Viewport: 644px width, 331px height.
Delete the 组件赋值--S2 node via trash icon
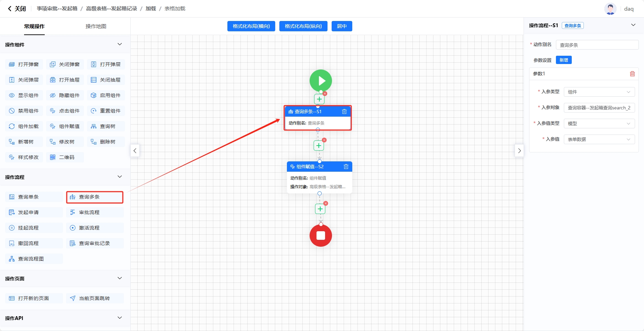click(346, 167)
